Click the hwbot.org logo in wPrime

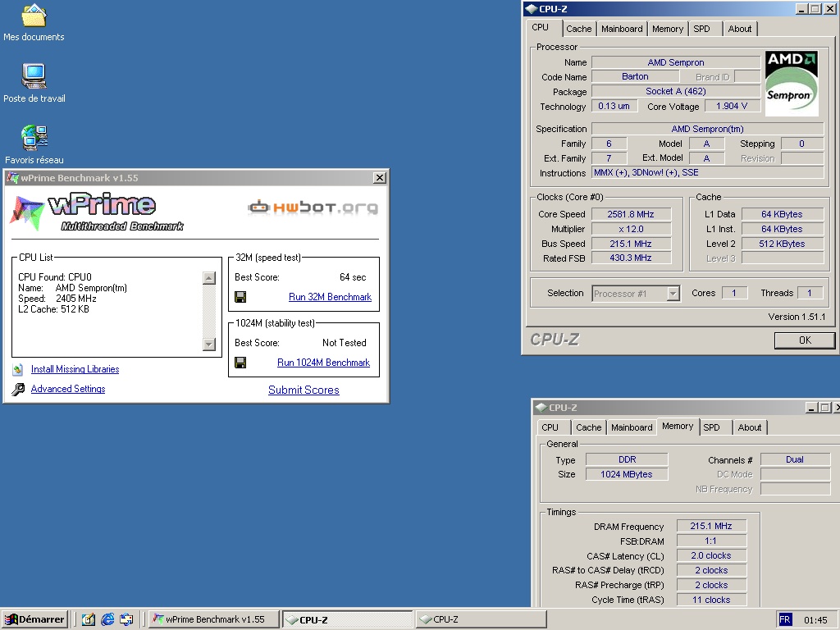pyautogui.click(x=313, y=208)
